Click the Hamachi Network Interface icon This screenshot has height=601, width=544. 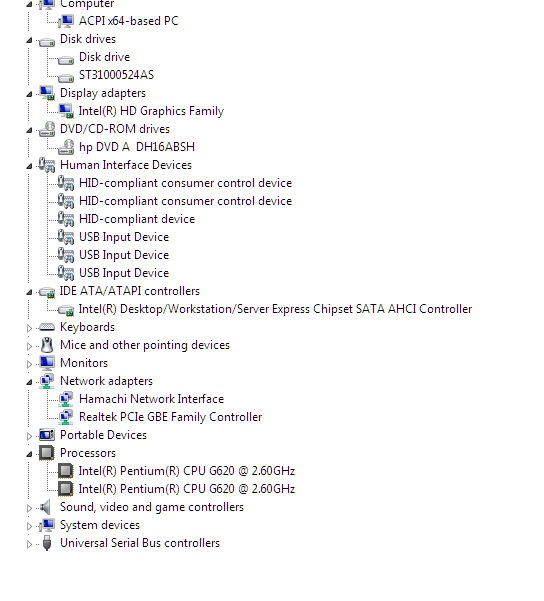[66, 399]
